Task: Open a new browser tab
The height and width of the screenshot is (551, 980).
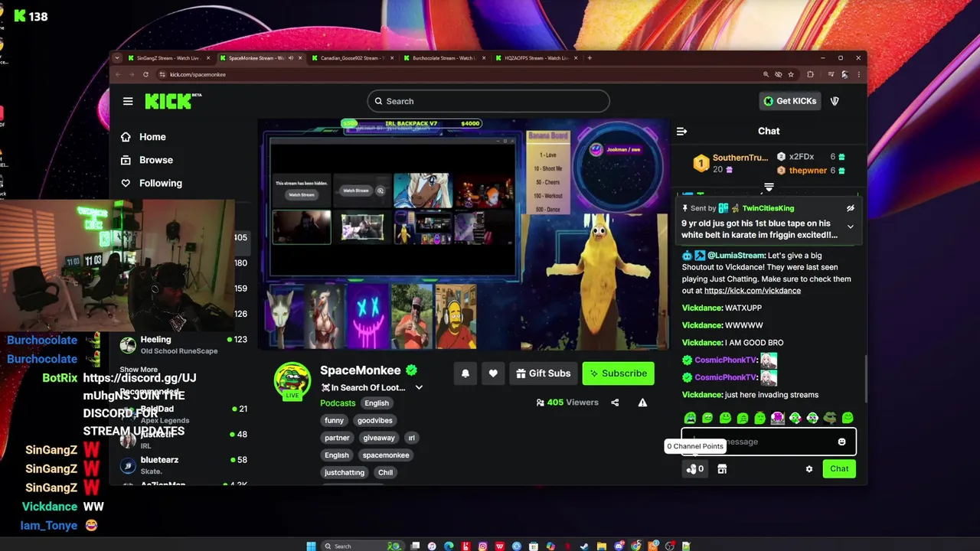Action: point(590,58)
